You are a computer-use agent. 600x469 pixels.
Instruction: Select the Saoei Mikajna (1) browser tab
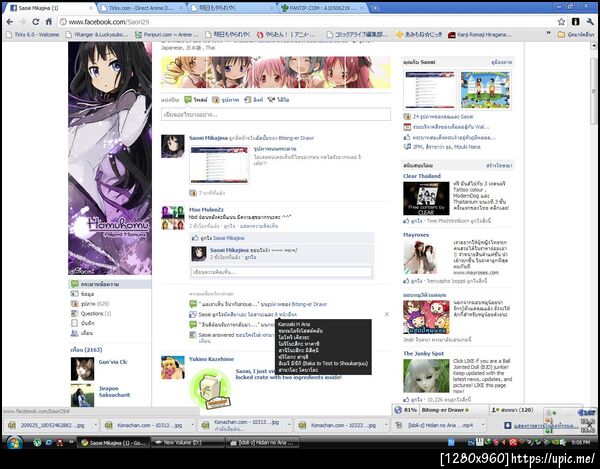(x=50, y=8)
